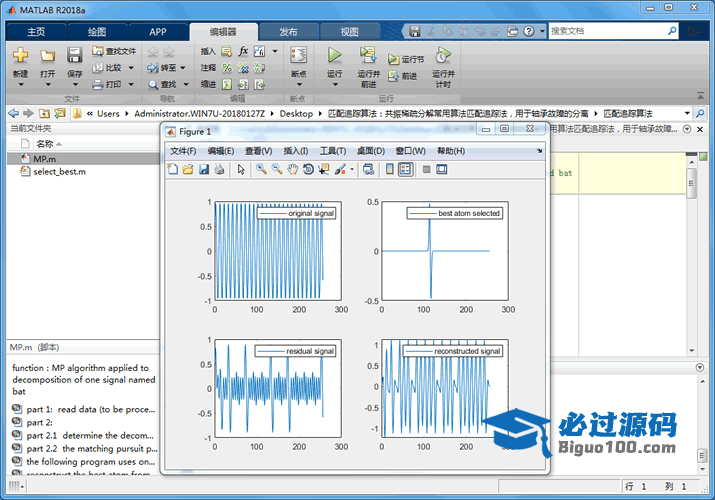Click the insert section icon beside 插入
The height and width of the screenshot is (500, 715).
tap(227, 51)
